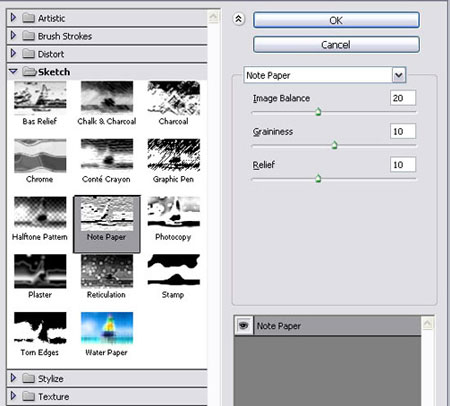Apply the Graphic Pen filter thumbnail
Screen dimensions: 450x406
[174, 155]
